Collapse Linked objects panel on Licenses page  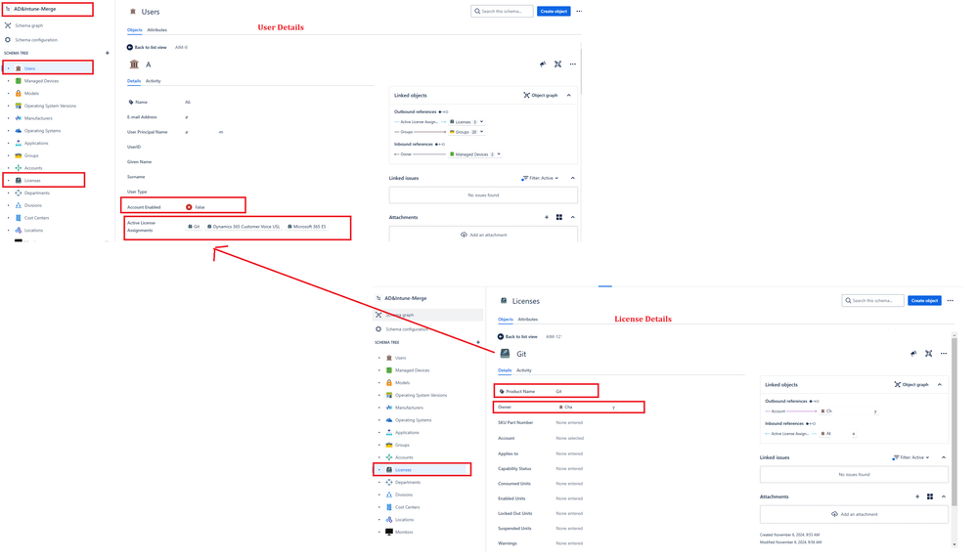point(940,385)
